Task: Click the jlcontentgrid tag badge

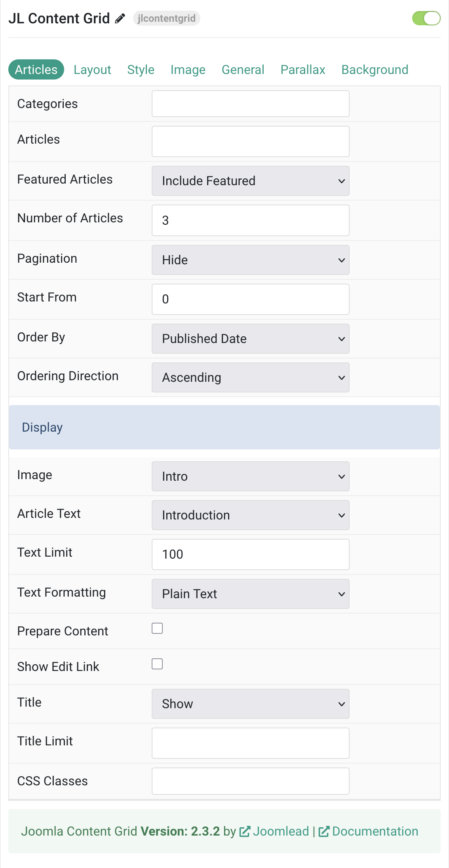Action: [x=167, y=19]
